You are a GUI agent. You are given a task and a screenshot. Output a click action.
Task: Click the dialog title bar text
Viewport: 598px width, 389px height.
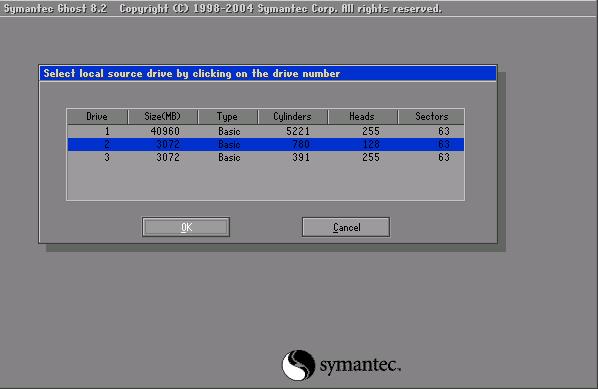pos(191,73)
